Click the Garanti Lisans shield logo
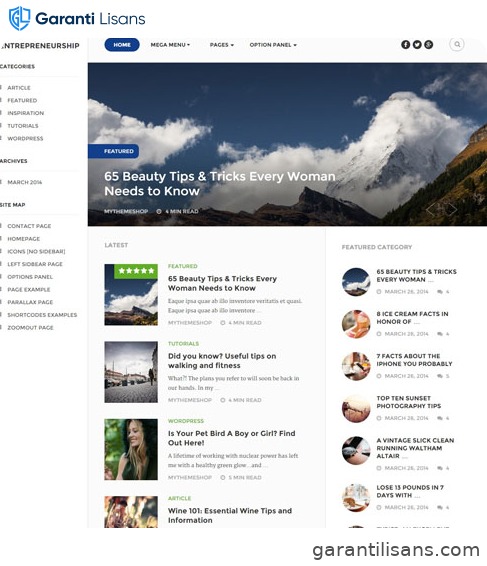This screenshot has height=566, width=487. pos(19,18)
